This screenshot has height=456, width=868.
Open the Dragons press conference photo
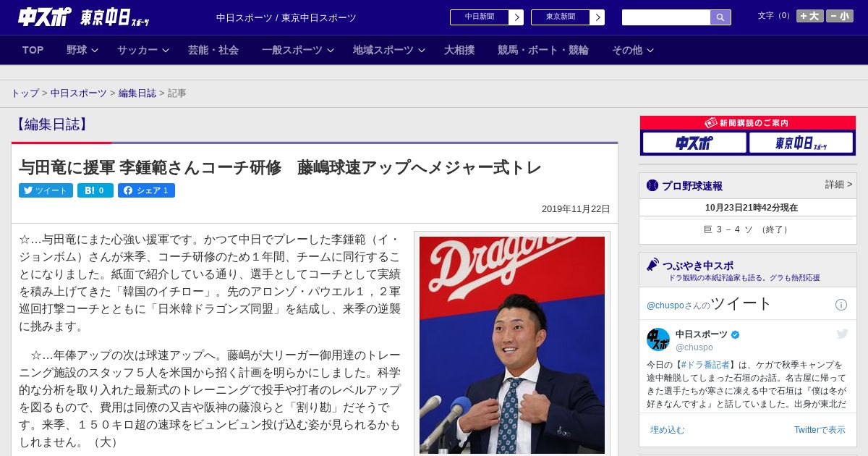coord(512,345)
